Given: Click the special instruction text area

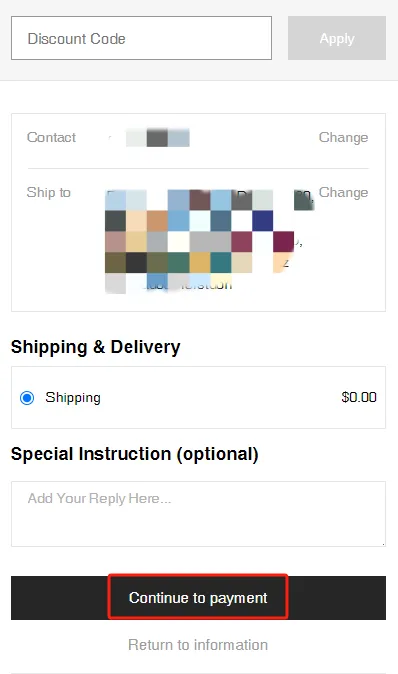Looking at the screenshot, I should click(x=198, y=514).
